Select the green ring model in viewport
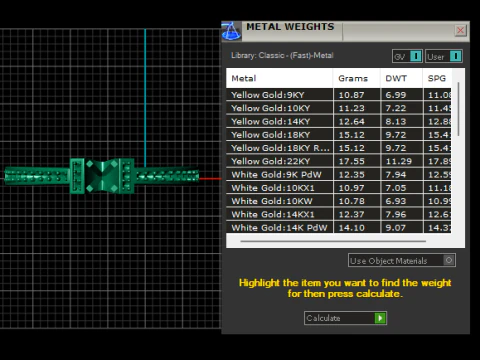The height and width of the screenshot is (360, 480). 102,176
